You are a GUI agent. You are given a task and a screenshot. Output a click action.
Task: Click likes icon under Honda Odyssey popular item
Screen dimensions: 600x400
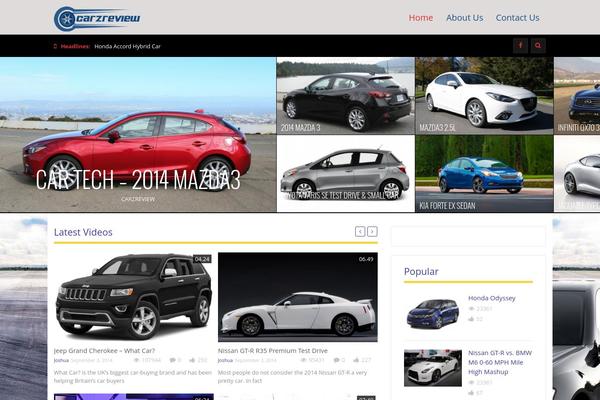[471, 318]
